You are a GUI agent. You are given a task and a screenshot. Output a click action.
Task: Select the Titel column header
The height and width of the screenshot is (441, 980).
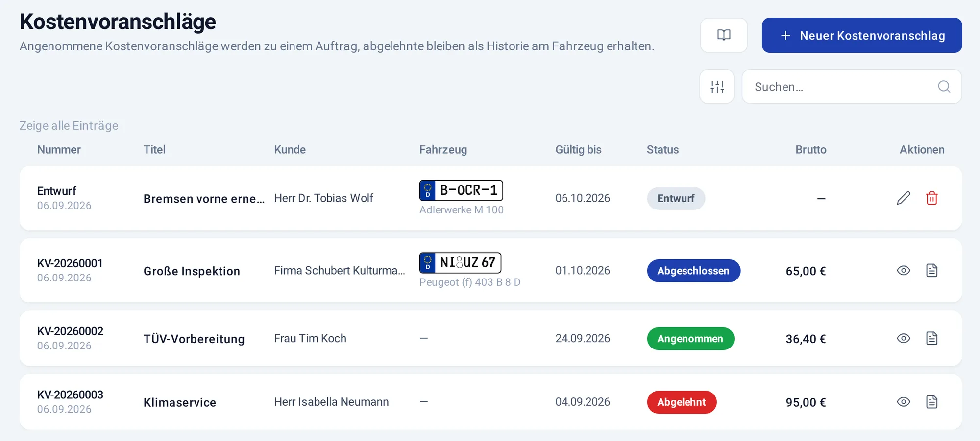[x=154, y=150]
